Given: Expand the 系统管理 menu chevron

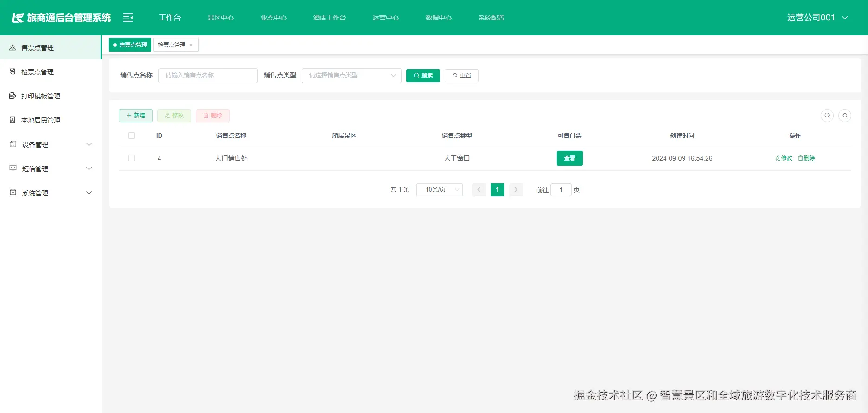Looking at the screenshot, I should click(89, 193).
